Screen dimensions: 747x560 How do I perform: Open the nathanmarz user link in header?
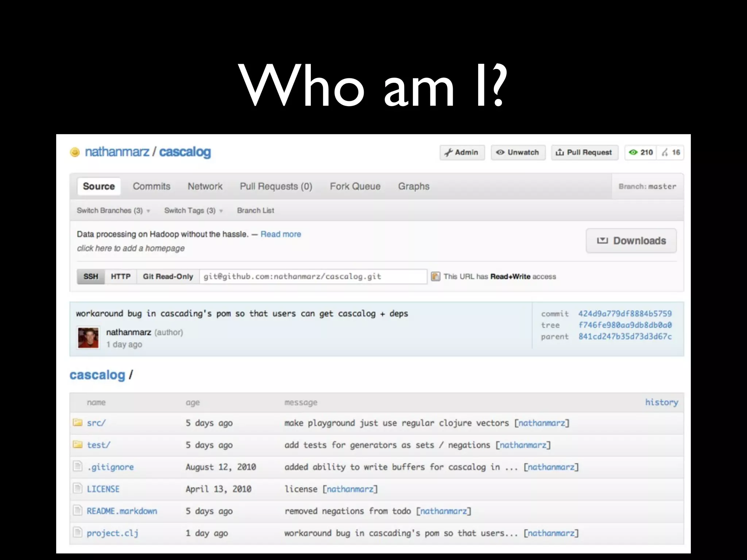(x=117, y=152)
